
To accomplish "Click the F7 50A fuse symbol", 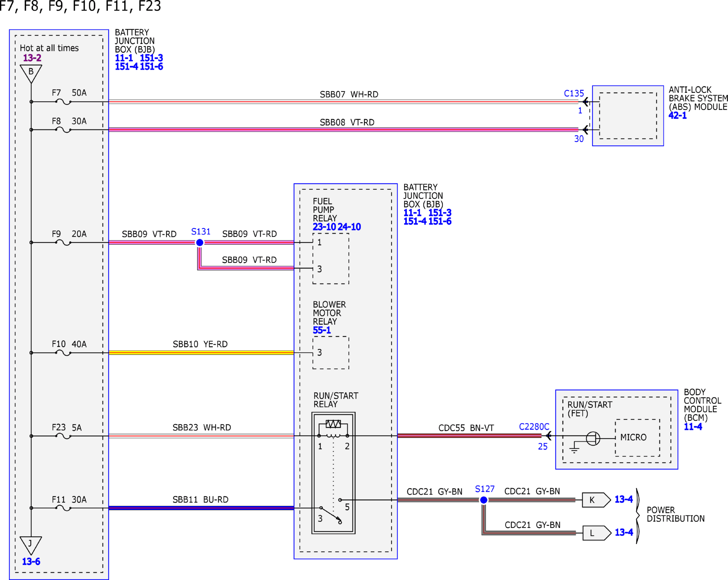I will pyautogui.click(x=63, y=102).
